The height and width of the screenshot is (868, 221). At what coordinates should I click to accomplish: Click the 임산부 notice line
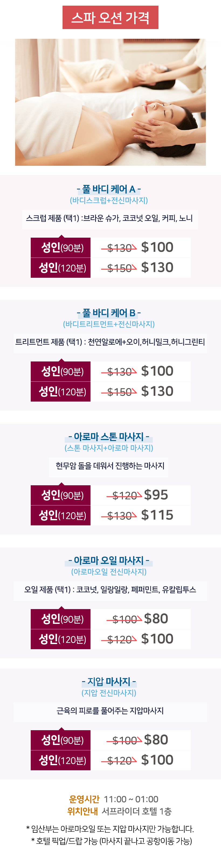click(x=110, y=829)
